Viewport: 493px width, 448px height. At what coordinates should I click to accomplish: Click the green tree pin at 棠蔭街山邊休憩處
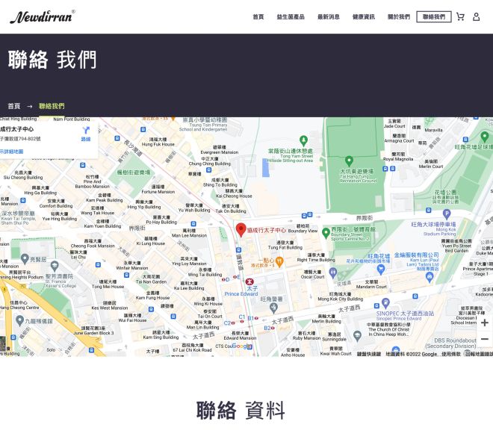pos(303,141)
